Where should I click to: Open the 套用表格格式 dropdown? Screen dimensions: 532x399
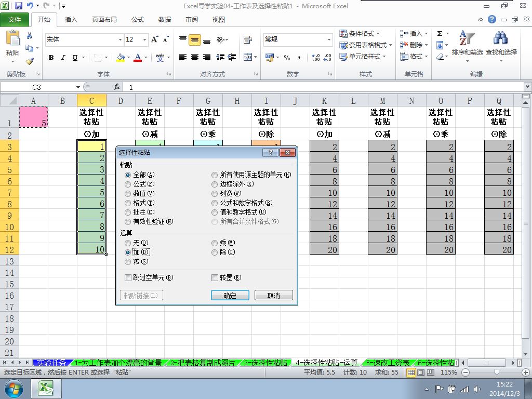[x=366, y=45]
